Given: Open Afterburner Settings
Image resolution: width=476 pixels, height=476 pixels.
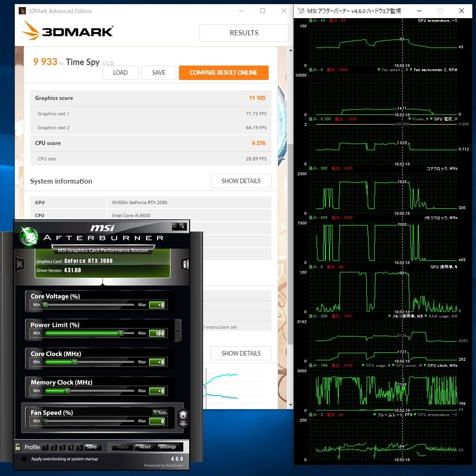Looking at the screenshot, I should pyautogui.click(x=167, y=447).
